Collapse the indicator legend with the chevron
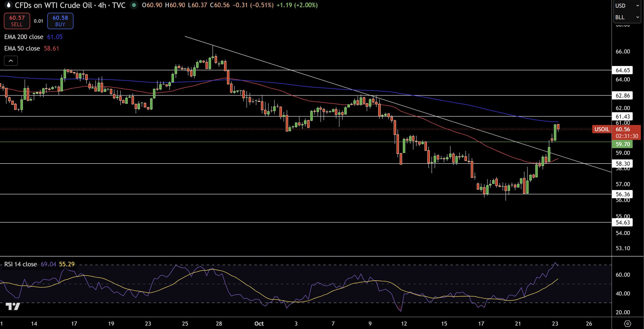 11,61
